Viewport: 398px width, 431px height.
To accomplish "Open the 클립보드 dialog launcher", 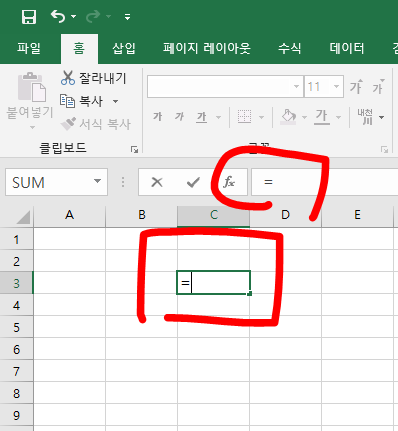I will [134, 150].
